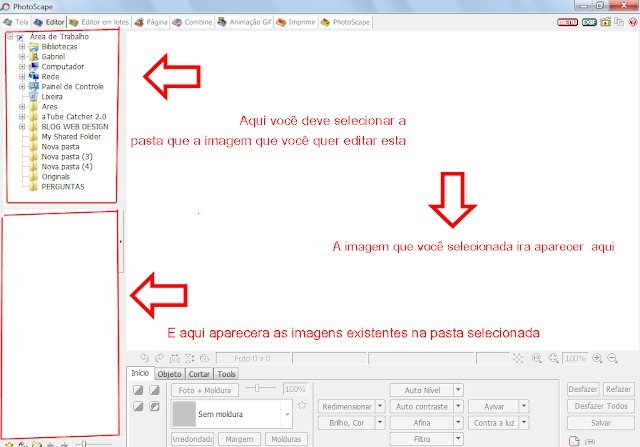Select the Tools tab
Screen dimensions: 640x447
pyautogui.click(x=226, y=374)
